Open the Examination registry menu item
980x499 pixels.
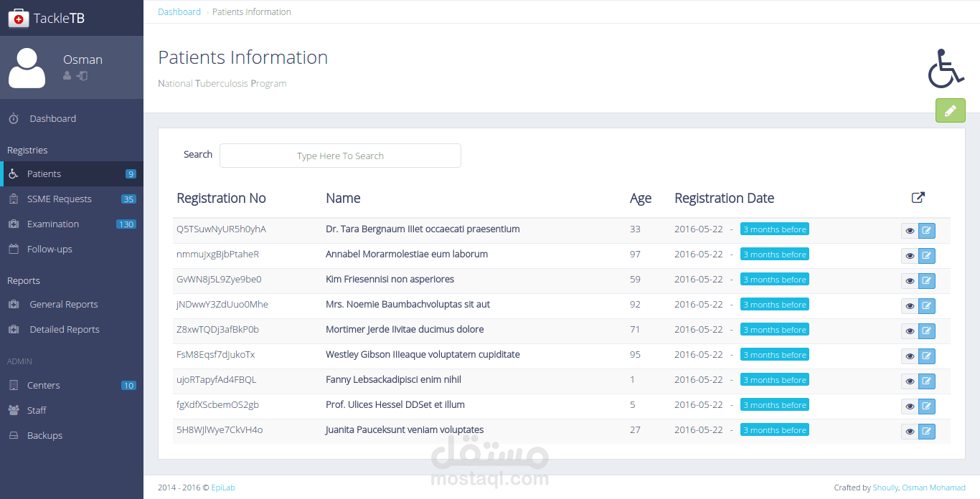tap(53, 224)
